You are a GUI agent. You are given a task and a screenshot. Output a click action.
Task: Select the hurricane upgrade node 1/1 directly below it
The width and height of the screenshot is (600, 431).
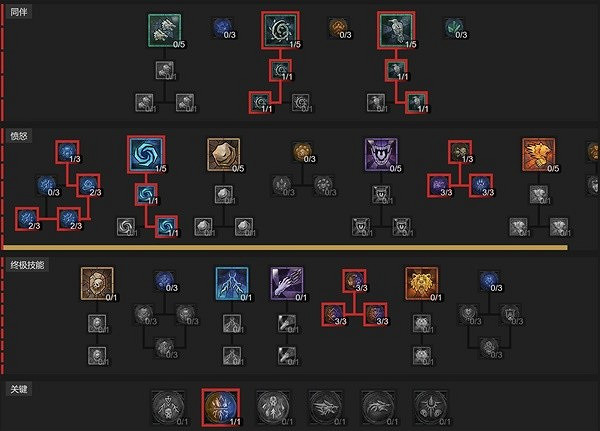pyautogui.click(x=146, y=194)
